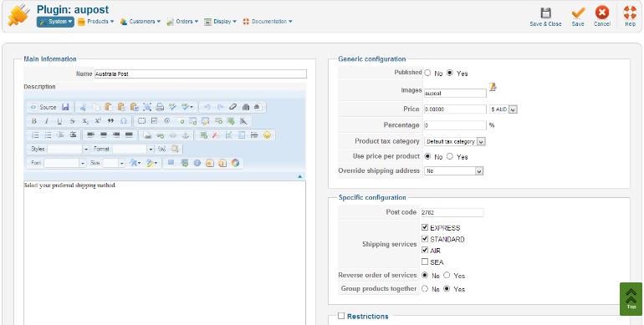Open the Product tax category dropdown
The width and height of the screenshot is (644, 325).
click(x=455, y=141)
